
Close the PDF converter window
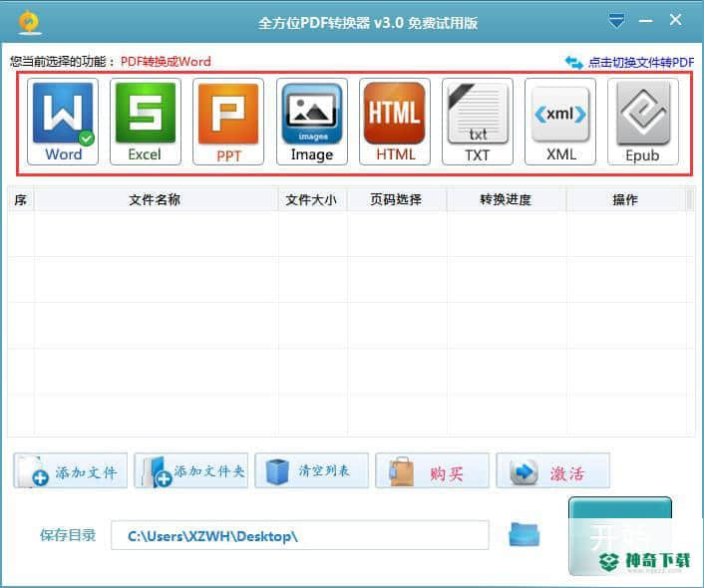676,20
